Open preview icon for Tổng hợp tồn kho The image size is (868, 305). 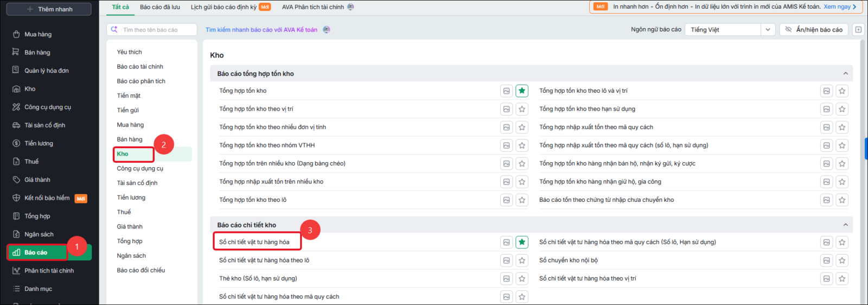click(506, 91)
